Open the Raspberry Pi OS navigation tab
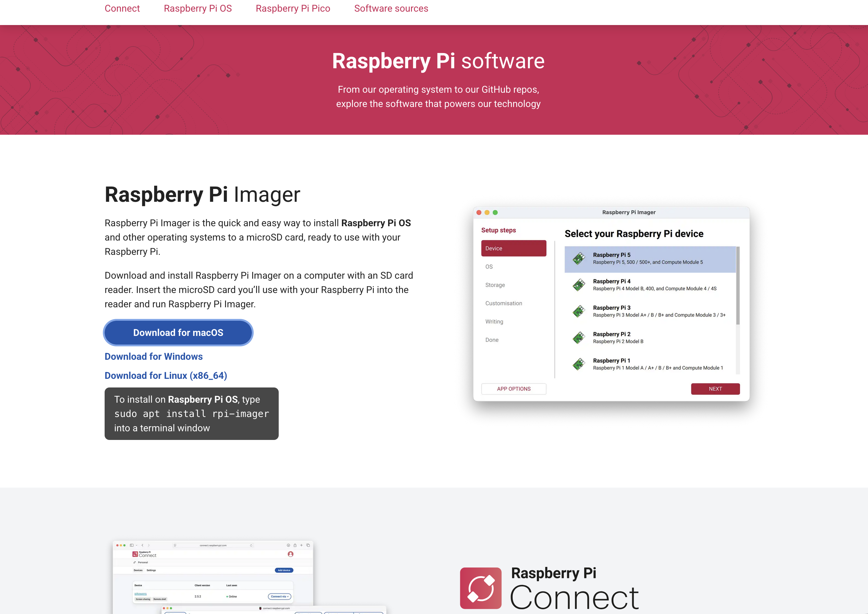 point(198,8)
